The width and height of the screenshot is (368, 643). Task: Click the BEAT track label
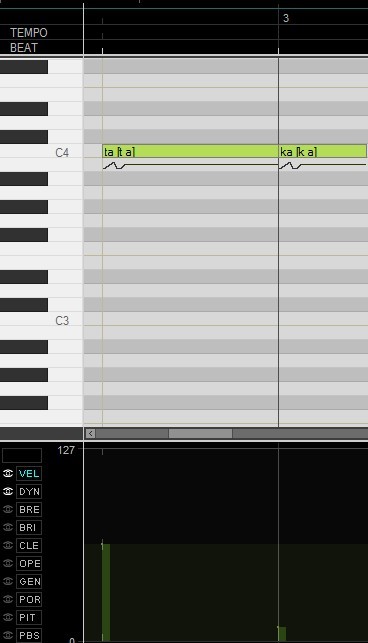pyautogui.click(x=24, y=48)
